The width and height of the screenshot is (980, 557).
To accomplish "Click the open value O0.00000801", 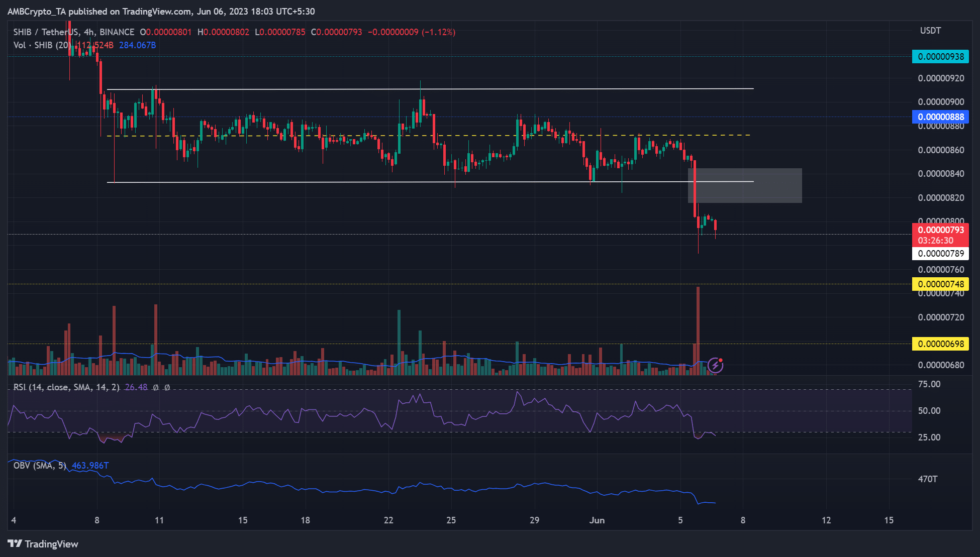I will pyautogui.click(x=166, y=32).
